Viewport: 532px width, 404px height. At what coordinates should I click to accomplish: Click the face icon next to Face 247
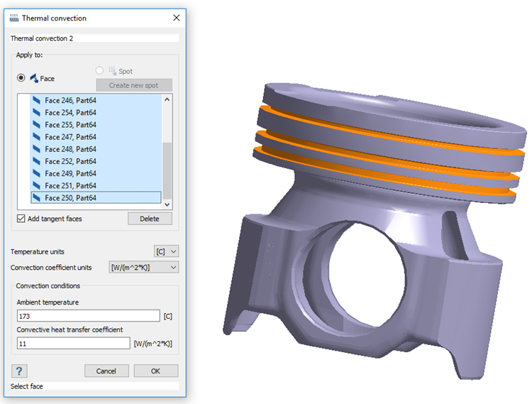(x=36, y=137)
